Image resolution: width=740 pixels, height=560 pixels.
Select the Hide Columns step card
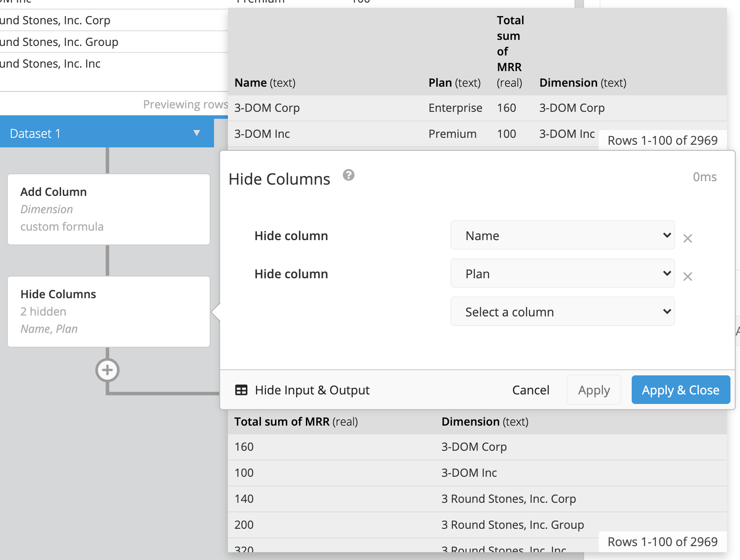109,312
